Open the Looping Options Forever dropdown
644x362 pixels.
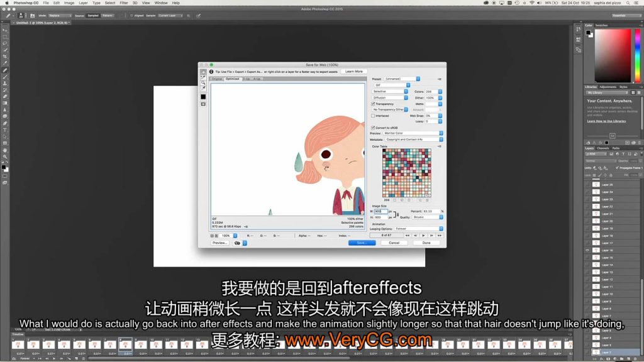[x=418, y=229]
